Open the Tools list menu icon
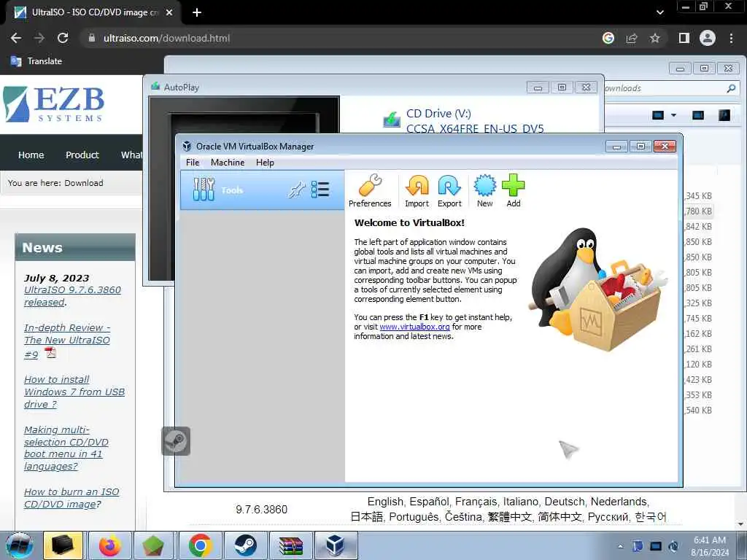747x560 pixels. pos(320,190)
